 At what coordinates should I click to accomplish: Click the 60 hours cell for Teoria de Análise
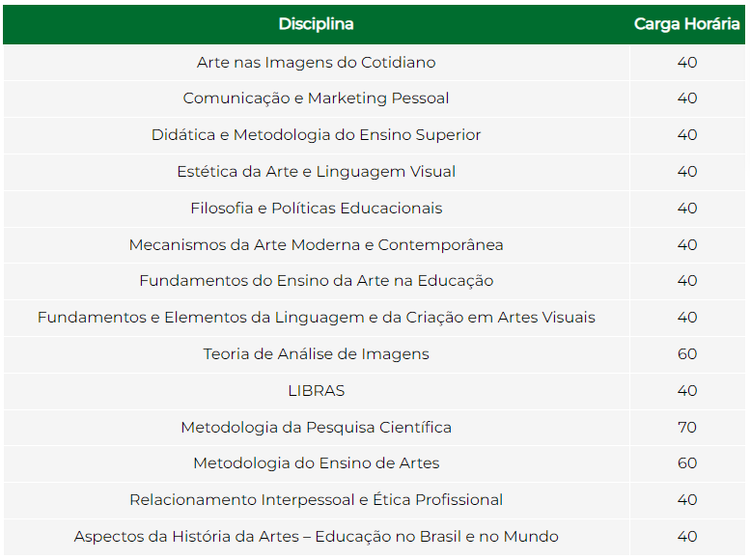click(x=687, y=353)
